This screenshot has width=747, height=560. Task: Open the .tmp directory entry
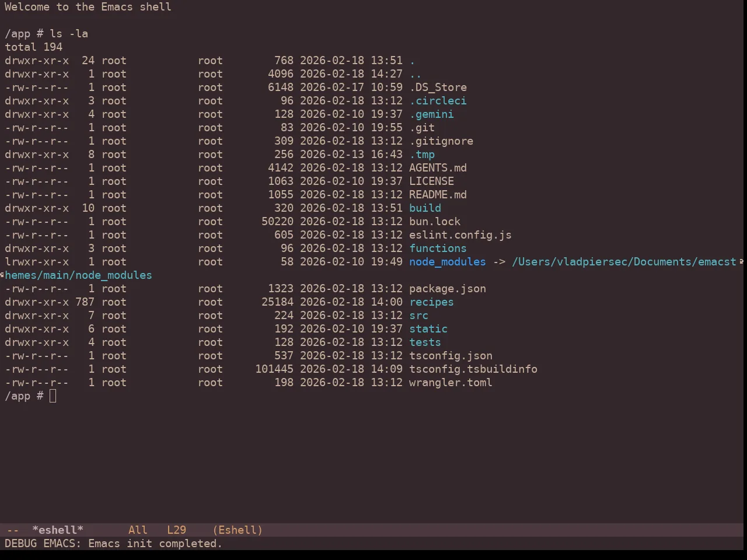click(422, 155)
